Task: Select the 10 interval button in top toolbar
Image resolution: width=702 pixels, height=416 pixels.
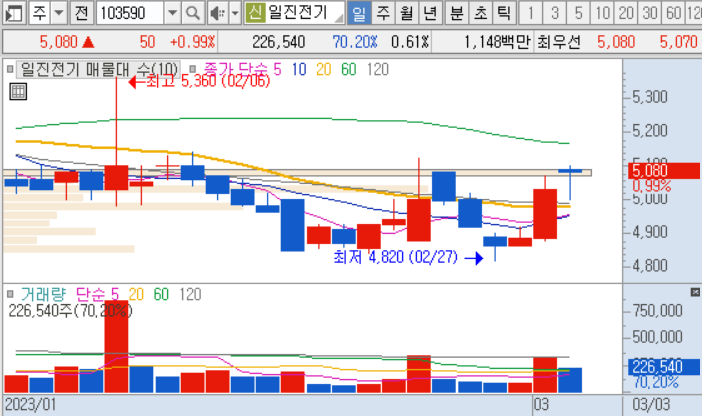Action: point(602,13)
